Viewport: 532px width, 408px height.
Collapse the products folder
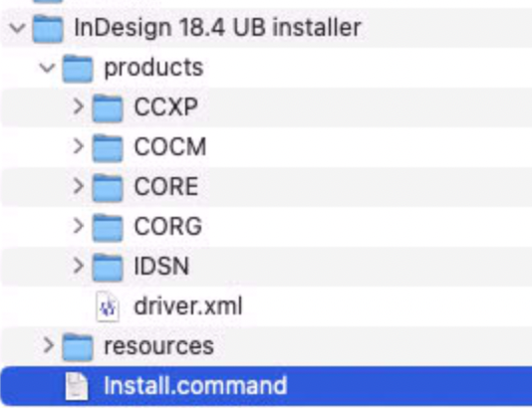(x=47, y=68)
